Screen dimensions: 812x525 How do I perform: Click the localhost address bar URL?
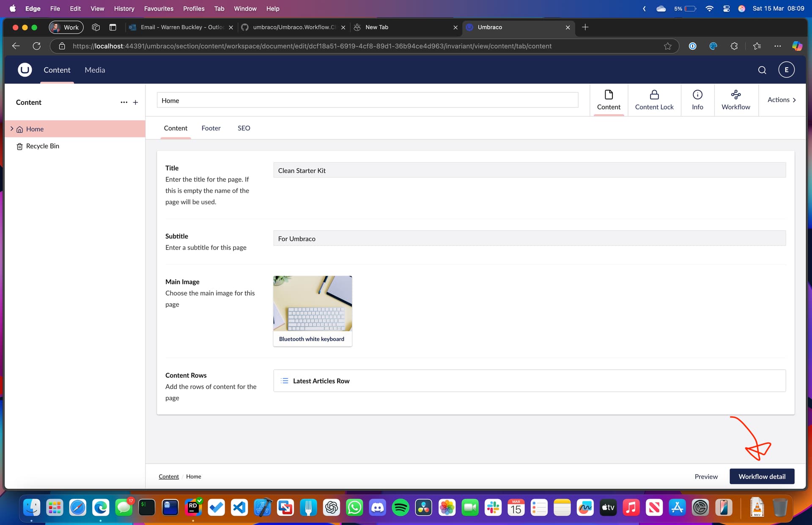(x=312, y=46)
